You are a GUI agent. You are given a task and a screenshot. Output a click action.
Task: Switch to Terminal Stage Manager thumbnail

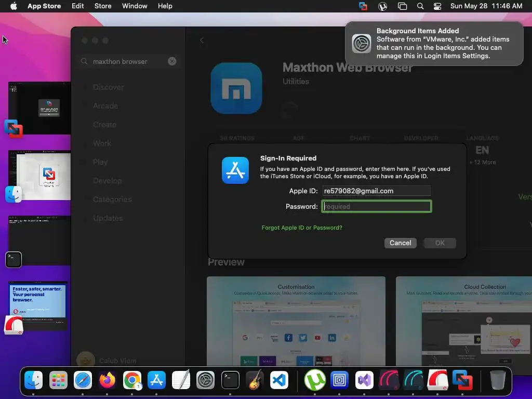(x=39, y=240)
